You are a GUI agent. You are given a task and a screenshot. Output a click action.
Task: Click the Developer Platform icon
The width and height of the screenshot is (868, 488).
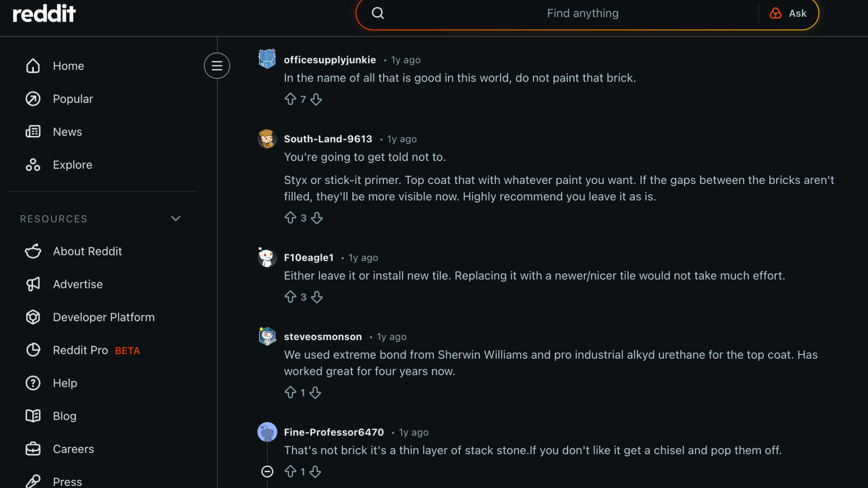pos(33,318)
